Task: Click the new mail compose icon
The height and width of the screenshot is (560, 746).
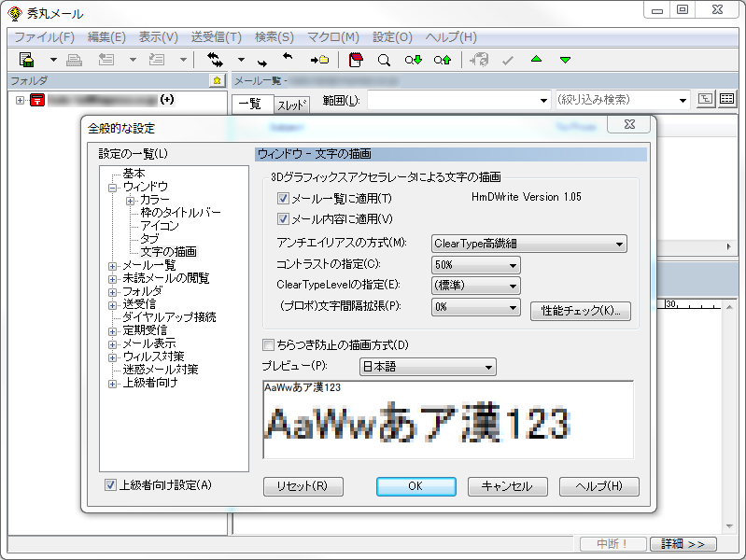Action: pos(27,60)
